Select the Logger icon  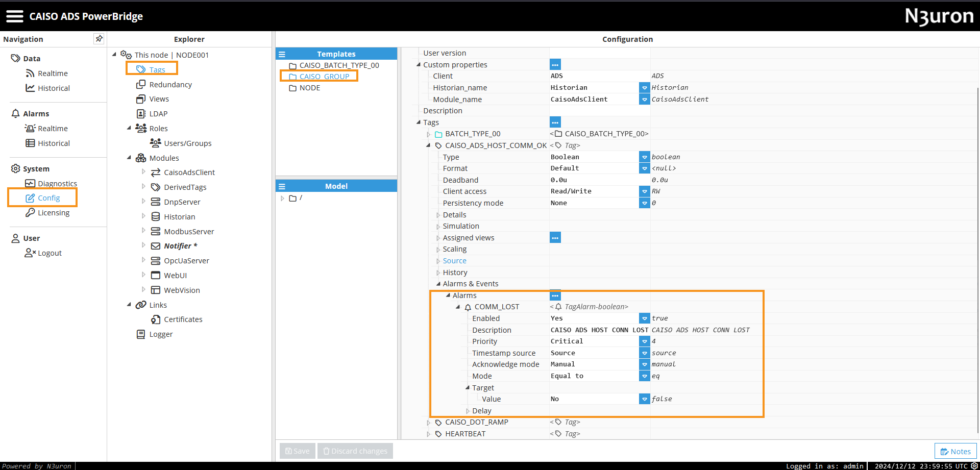[x=141, y=334]
